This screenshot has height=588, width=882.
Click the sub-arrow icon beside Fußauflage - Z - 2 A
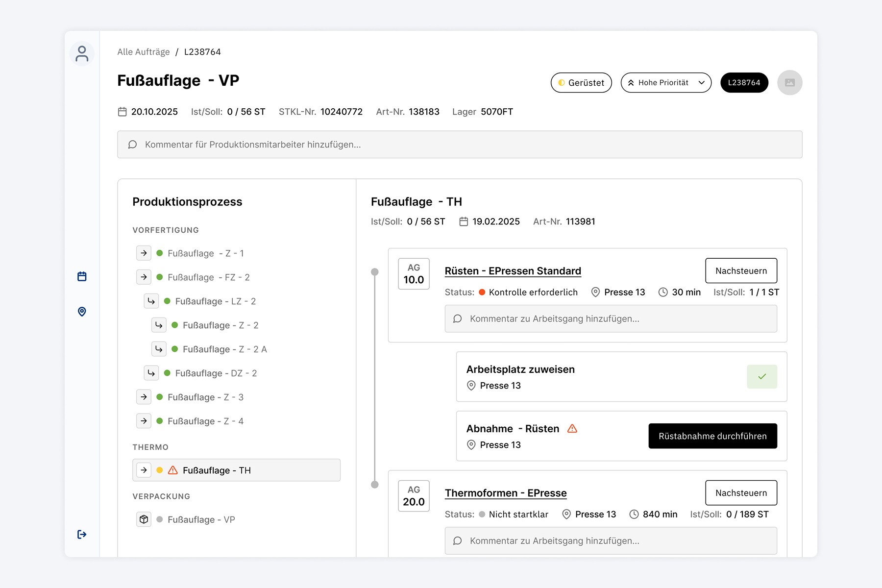[x=159, y=349]
